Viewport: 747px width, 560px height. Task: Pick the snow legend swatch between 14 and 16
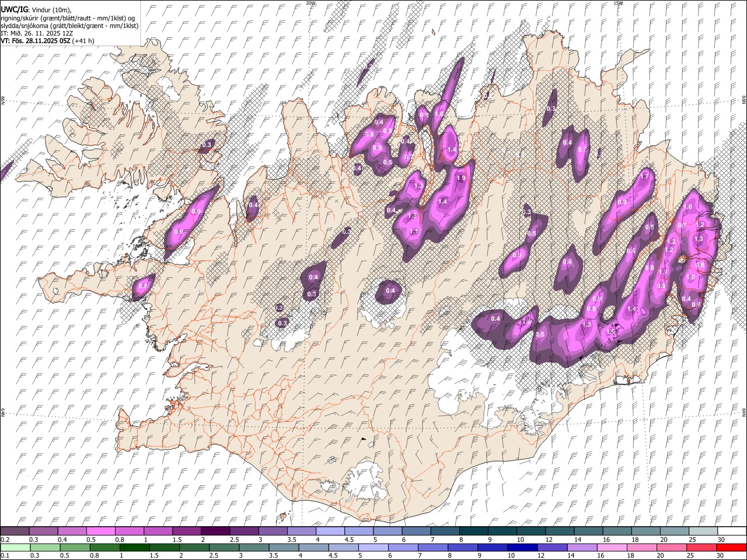tap(588, 531)
